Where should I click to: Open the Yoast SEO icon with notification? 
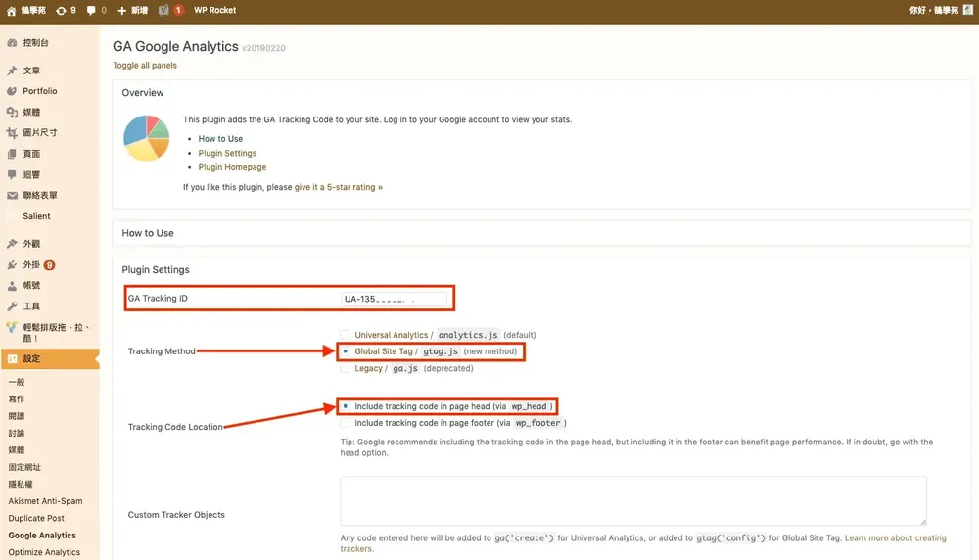[163, 11]
